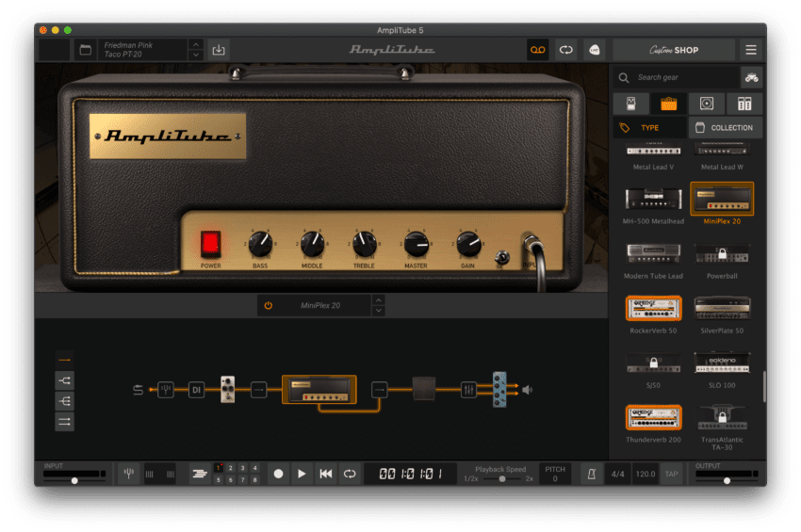Step to next preset with the down arrow
Screen dimensions: 801x532
tap(196, 56)
